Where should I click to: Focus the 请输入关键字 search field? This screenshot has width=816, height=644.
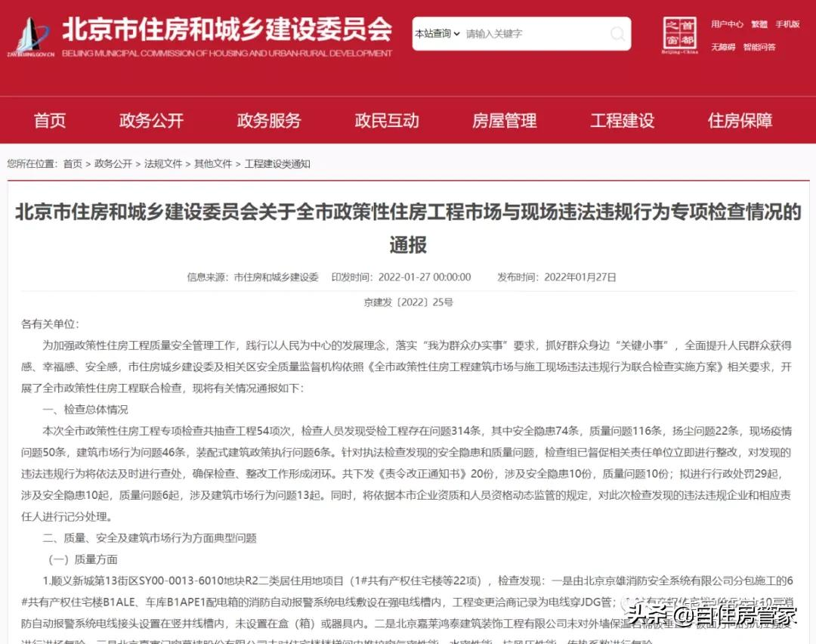pos(536,34)
